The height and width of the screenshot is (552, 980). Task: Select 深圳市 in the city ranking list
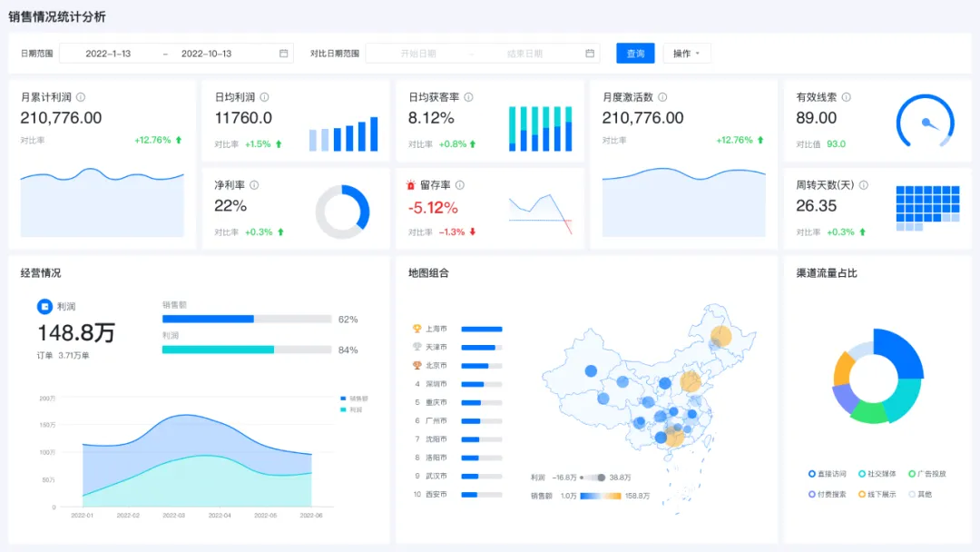click(436, 384)
